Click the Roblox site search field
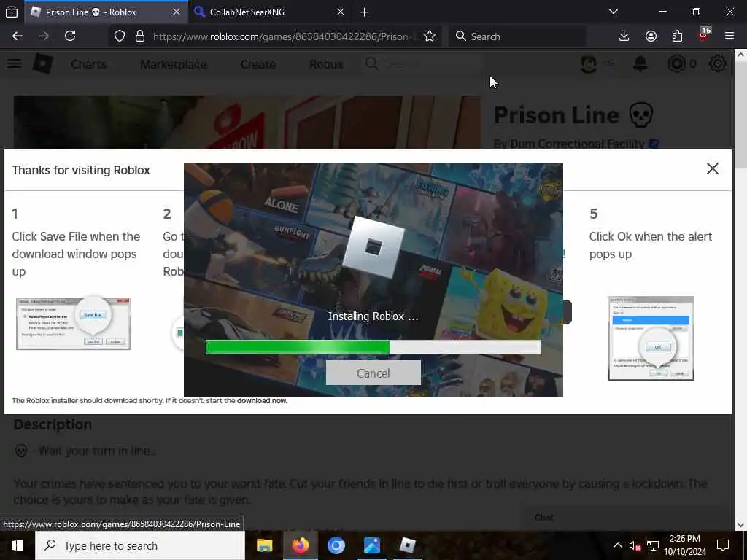The width and height of the screenshot is (747, 560). click(424, 63)
